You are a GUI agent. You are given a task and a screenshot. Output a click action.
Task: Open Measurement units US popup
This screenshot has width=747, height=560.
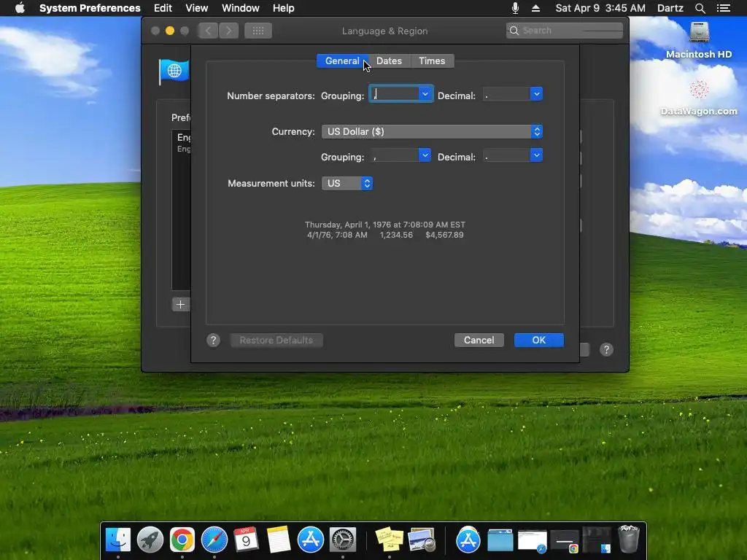[347, 183]
